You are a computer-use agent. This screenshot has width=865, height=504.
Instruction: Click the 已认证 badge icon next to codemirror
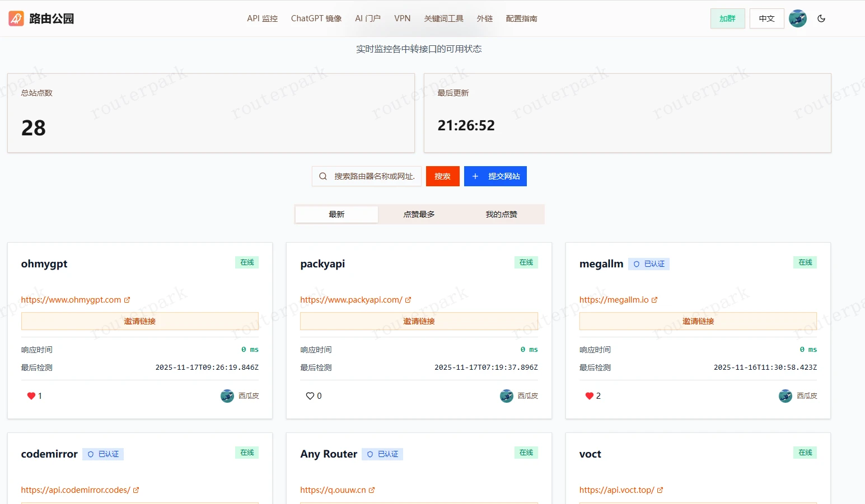(x=91, y=454)
